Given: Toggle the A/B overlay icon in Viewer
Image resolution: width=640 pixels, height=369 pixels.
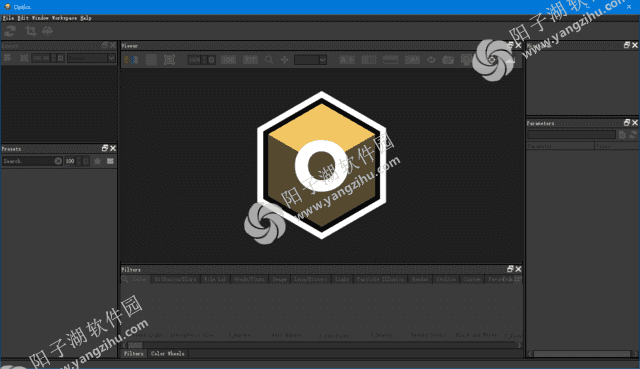Looking at the screenshot, I should coord(412,60).
